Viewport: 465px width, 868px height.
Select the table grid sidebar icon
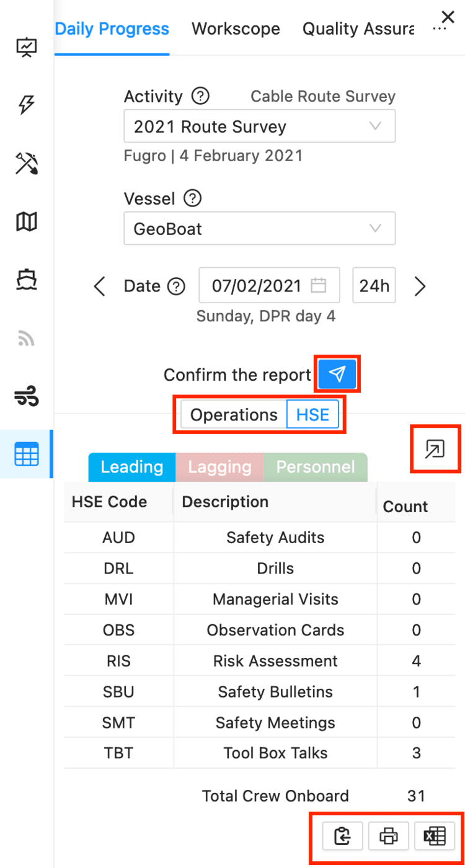pos(27,454)
